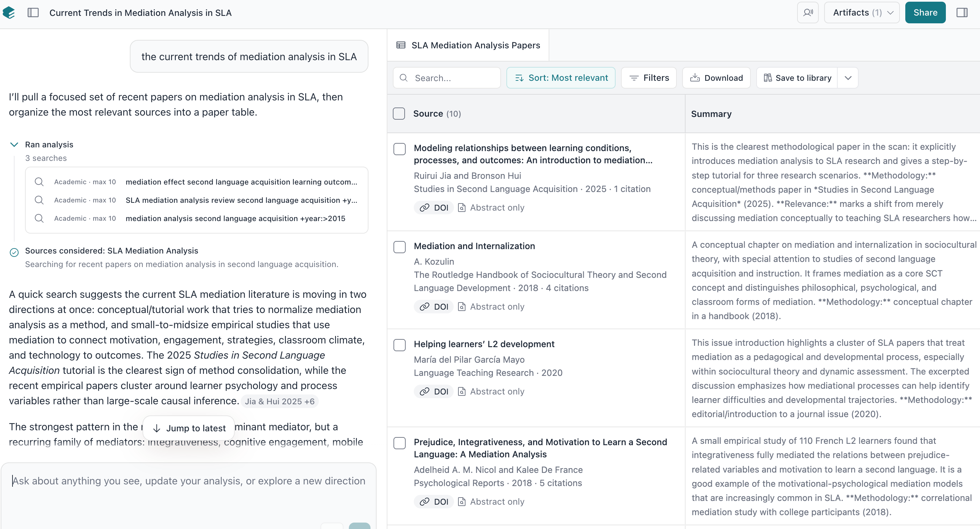980x529 pixels.
Task: Check the 'Mediation and Internalization' paper
Action: 400,247
